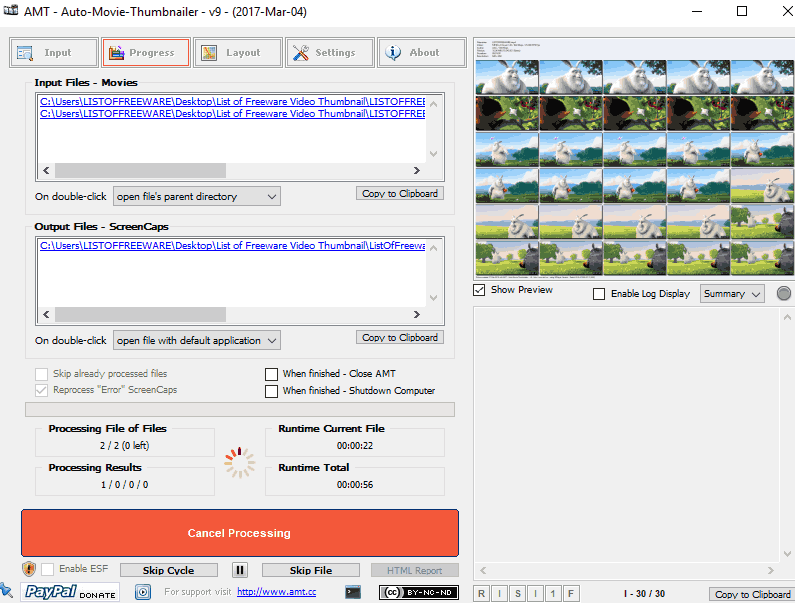Switch to the Progress tab
795x603 pixels.
[x=146, y=53]
